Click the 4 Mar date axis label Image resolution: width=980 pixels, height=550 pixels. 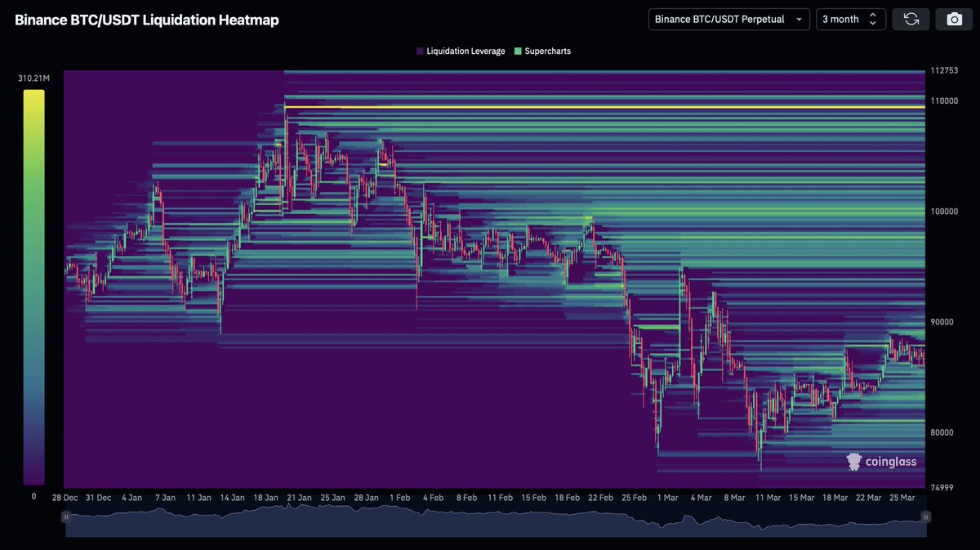click(701, 497)
